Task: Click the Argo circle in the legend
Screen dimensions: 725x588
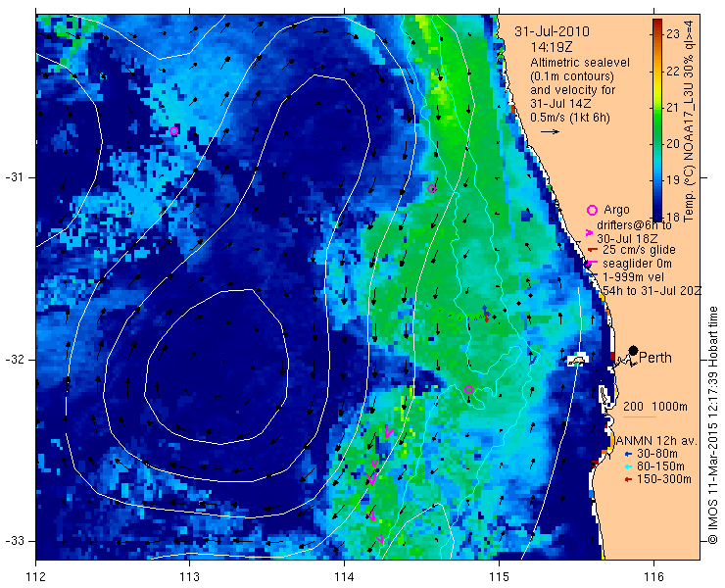Action: [592, 210]
